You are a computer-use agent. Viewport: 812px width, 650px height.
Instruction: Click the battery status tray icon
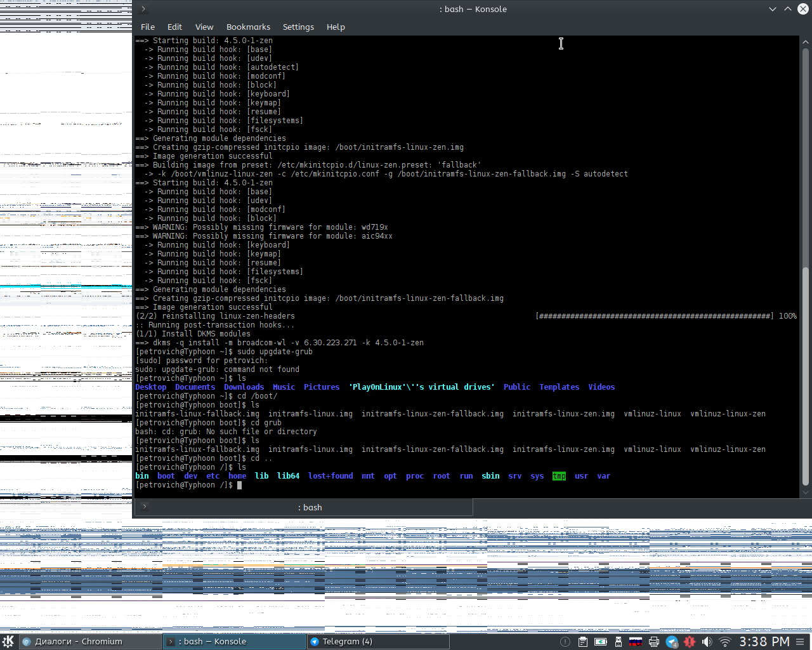(x=600, y=642)
